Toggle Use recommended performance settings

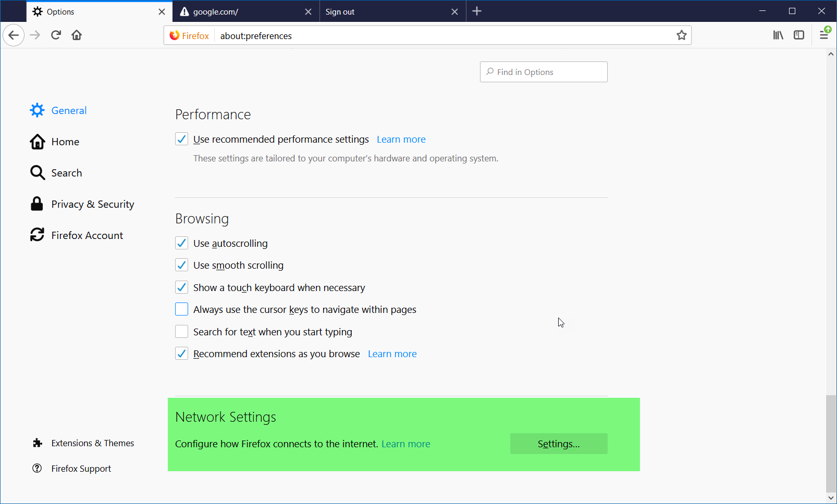click(181, 139)
